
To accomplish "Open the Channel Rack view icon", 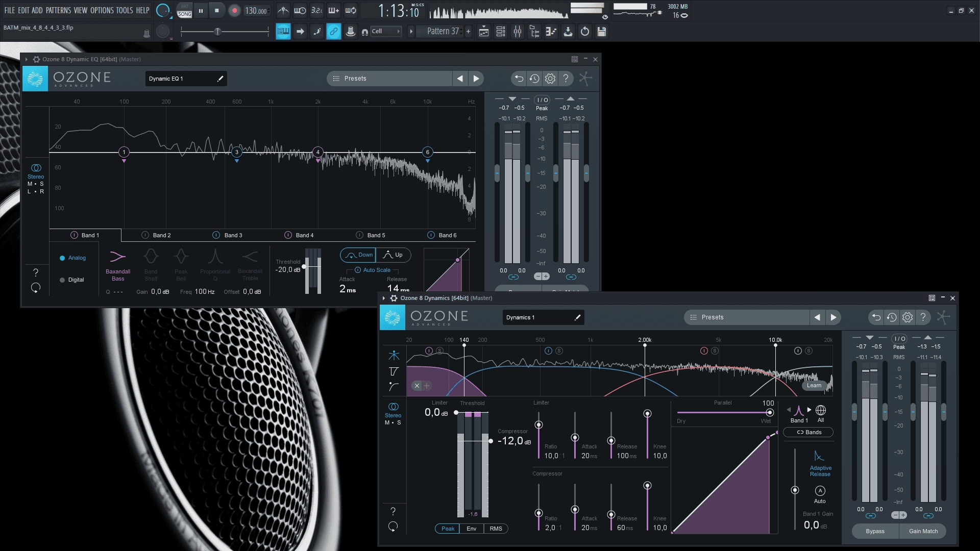I will (x=501, y=32).
